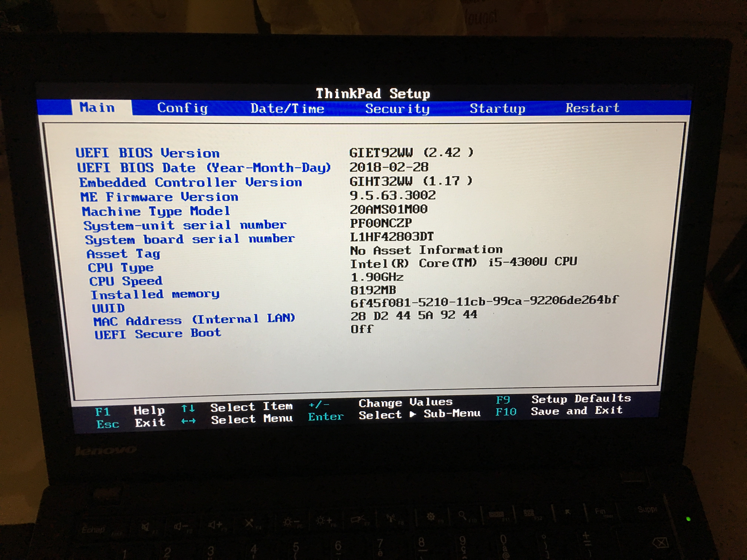Screen dimensions: 747x560
Task: Switch to the Config tab
Action: [x=182, y=108]
